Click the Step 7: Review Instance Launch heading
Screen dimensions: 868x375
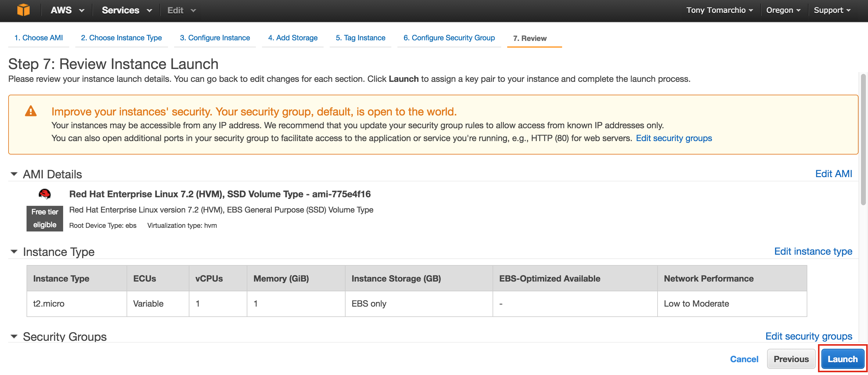(113, 64)
